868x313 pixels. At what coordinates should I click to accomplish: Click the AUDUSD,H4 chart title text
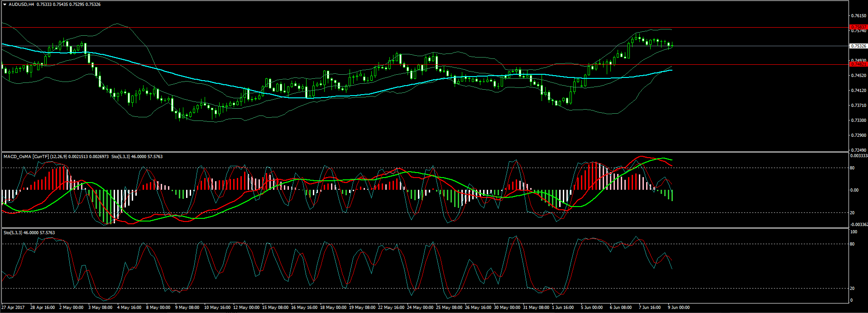21,5
